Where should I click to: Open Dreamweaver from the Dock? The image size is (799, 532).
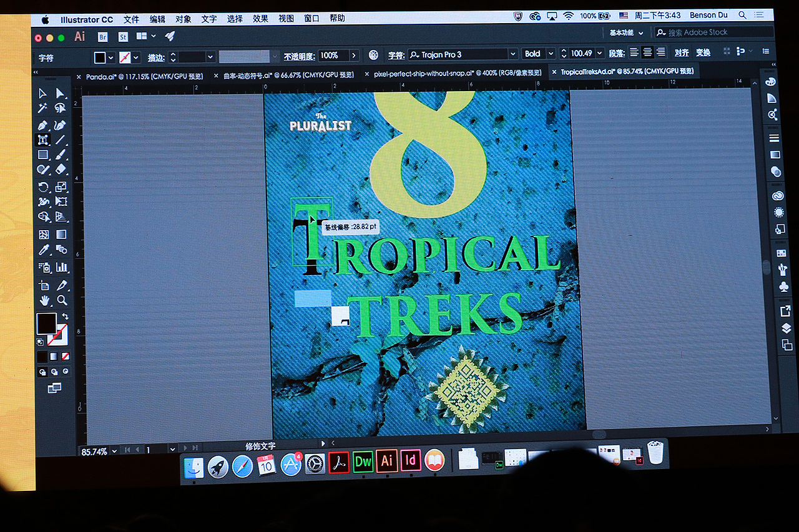pyautogui.click(x=363, y=461)
